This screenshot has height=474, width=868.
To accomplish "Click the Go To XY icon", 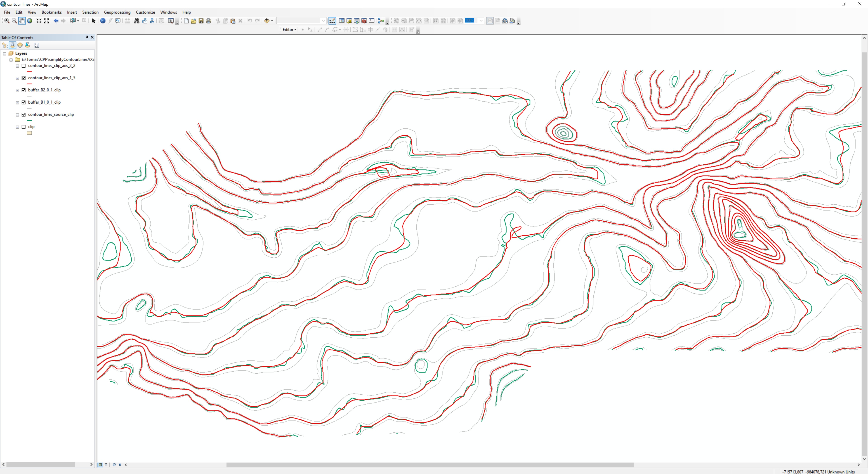I will coord(152,21).
